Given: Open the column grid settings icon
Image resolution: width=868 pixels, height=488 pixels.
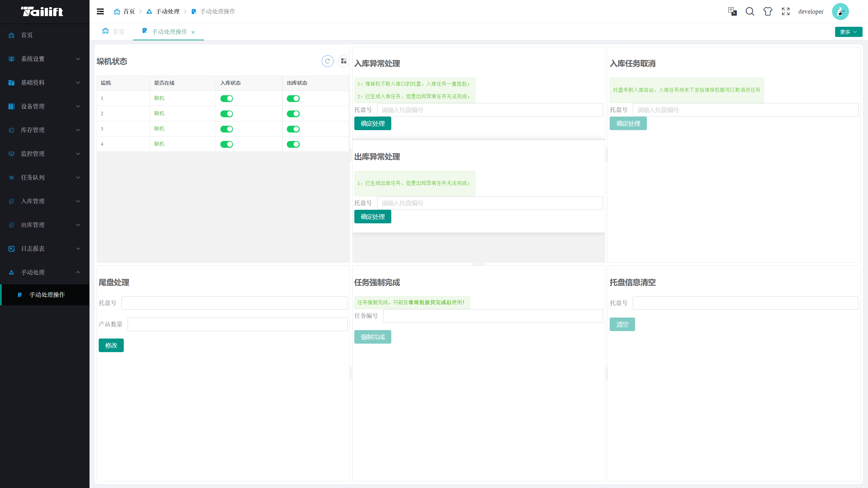Looking at the screenshot, I should pyautogui.click(x=343, y=61).
